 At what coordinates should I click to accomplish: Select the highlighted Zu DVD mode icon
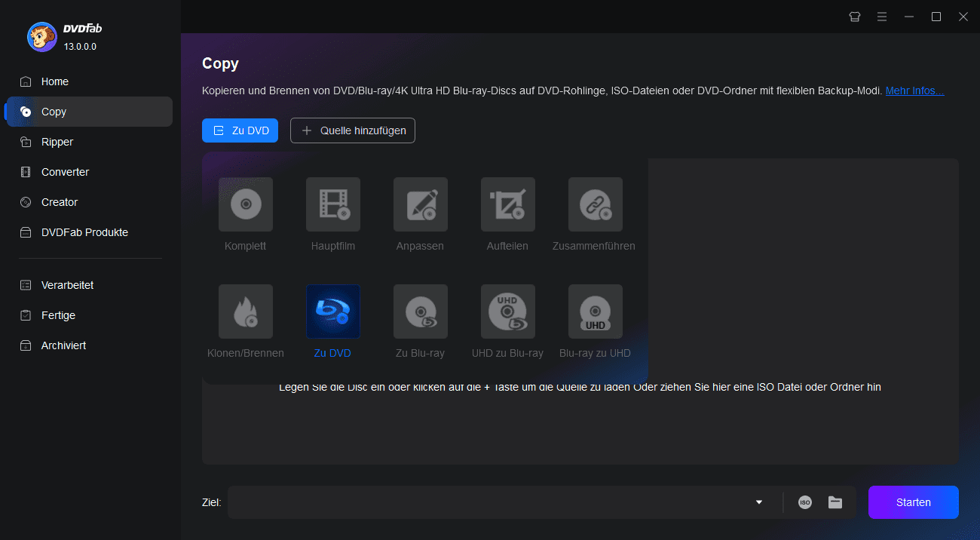(333, 311)
